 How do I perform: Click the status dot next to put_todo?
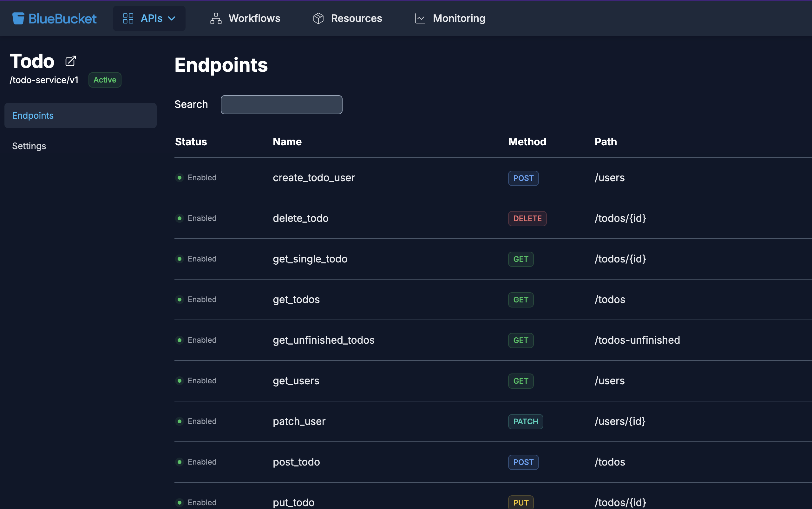point(180,502)
